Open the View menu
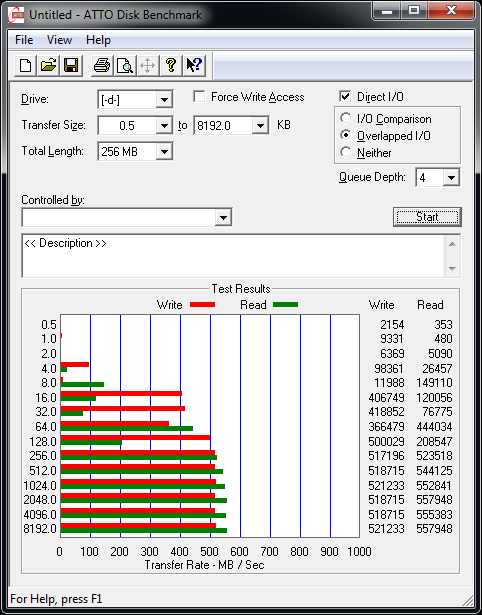The image size is (482, 615). tap(59, 40)
